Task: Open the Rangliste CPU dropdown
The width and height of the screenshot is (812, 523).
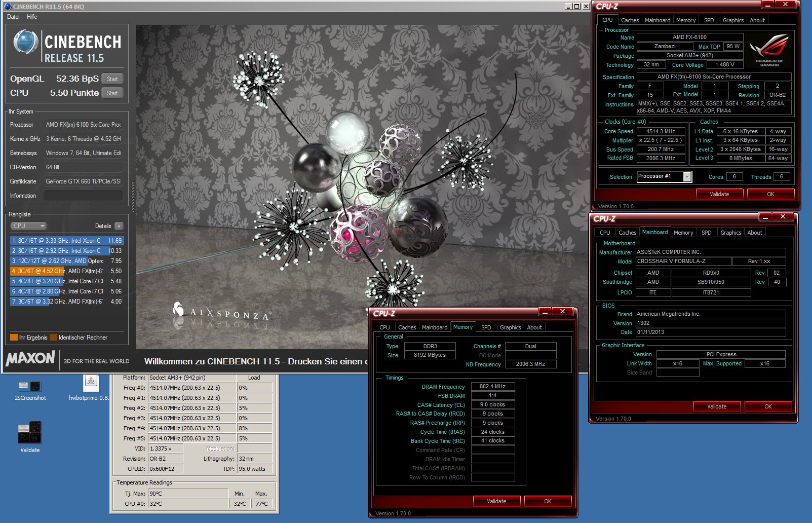Action: click(x=28, y=226)
